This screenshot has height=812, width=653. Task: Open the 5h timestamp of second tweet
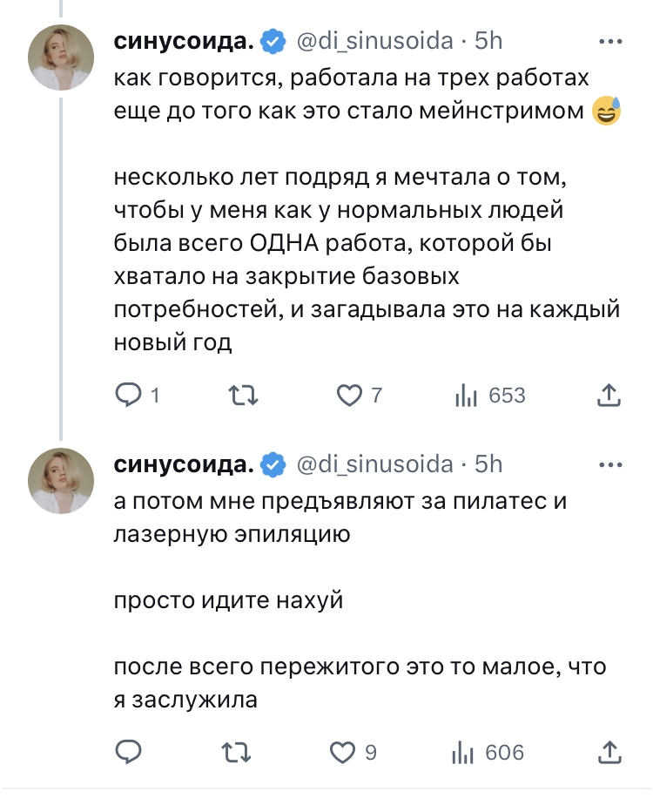coord(488,464)
